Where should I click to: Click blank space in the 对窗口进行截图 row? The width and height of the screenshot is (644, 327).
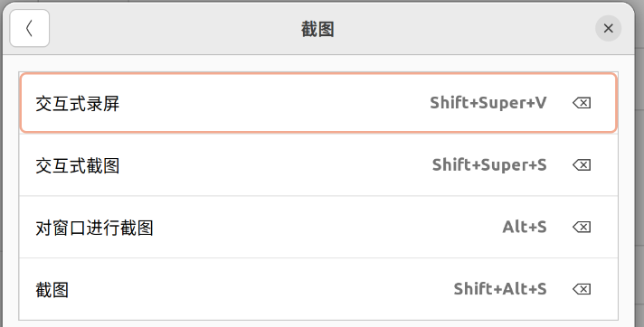click(x=327, y=227)
